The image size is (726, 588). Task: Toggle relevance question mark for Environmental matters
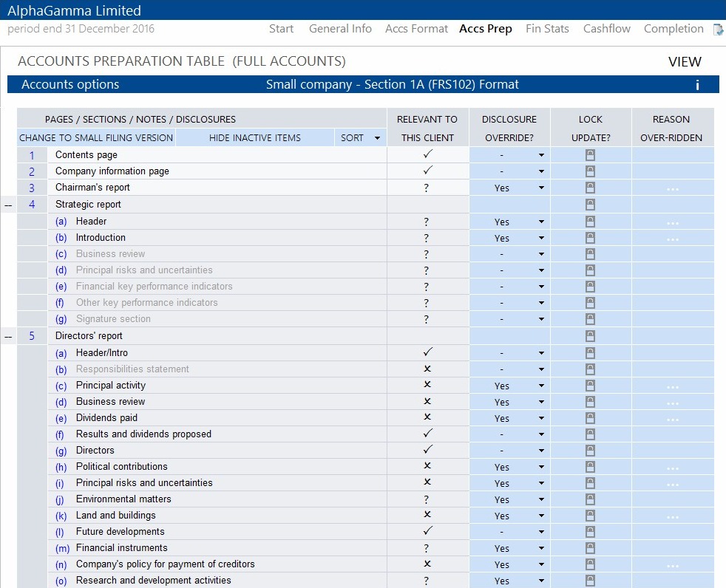point(427,499)
